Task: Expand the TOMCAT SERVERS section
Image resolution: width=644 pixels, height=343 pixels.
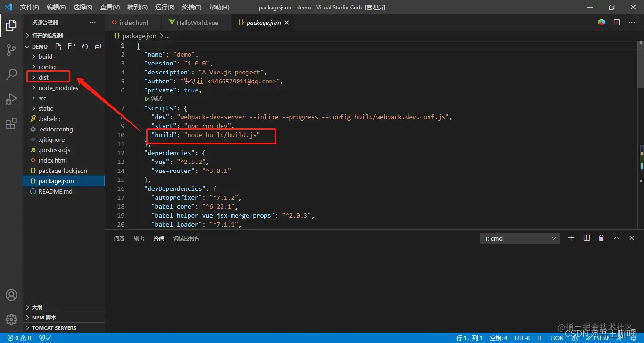Action: pyautogui.click(x=64, y=328)
